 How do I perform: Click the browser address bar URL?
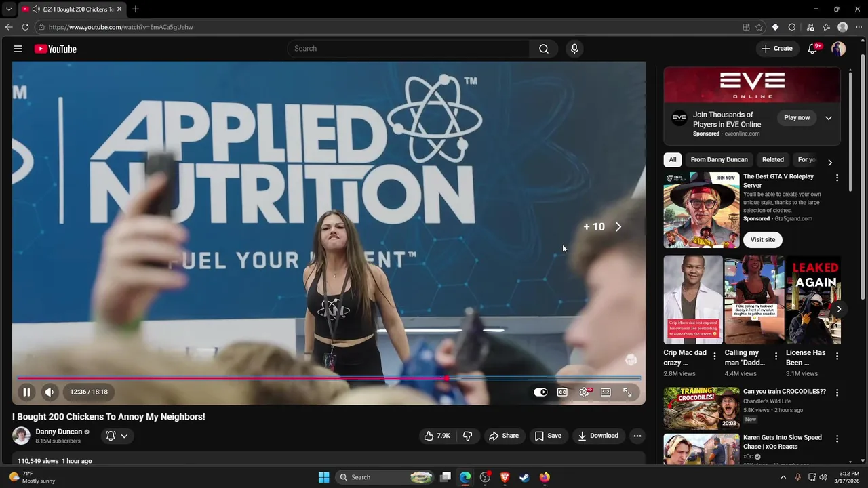click(x=121, y=27)
